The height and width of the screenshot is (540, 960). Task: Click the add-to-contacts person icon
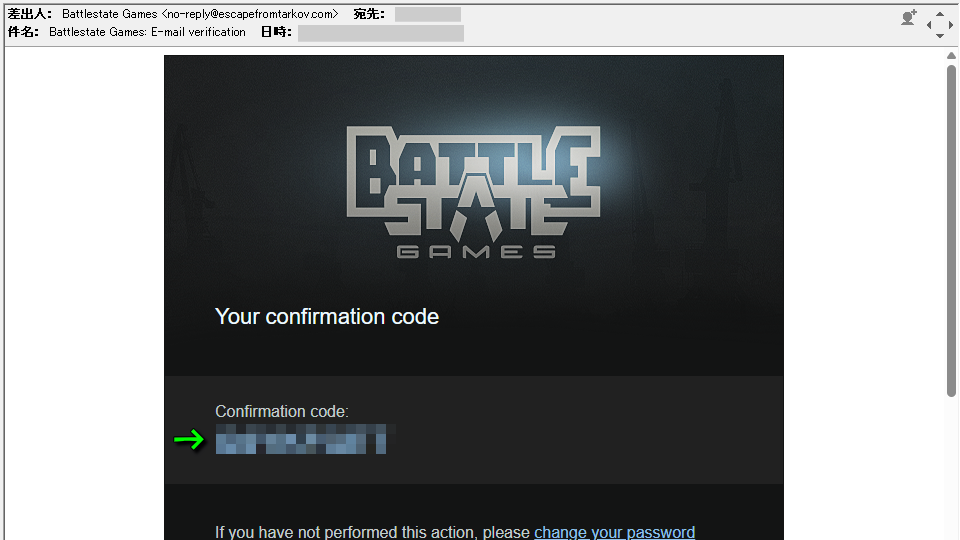pos(909,18)
